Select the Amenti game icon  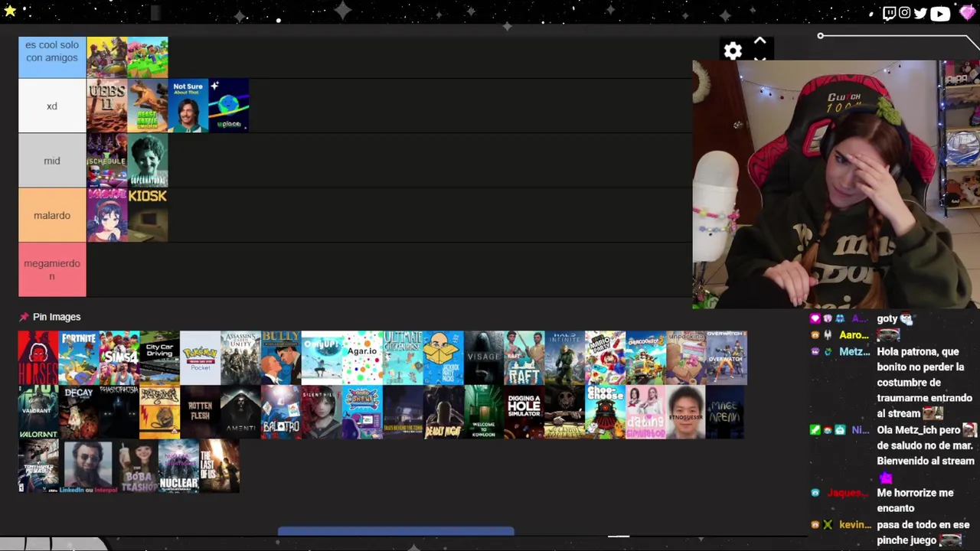pos(241,412)
